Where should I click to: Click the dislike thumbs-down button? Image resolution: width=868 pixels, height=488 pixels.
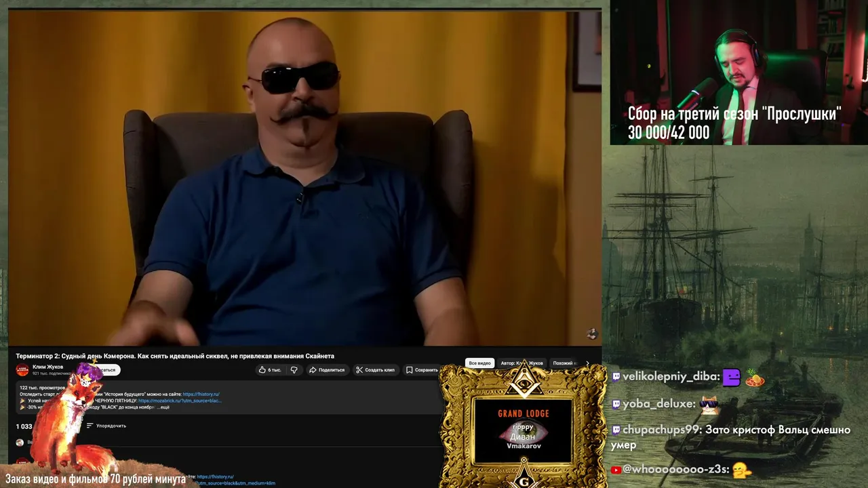(x=294, y=370)
